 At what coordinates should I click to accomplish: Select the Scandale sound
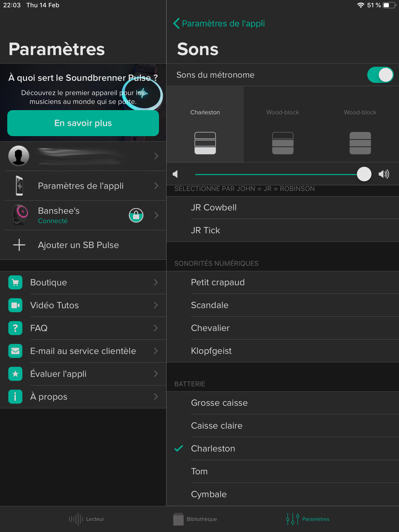[x=283, y=305]
